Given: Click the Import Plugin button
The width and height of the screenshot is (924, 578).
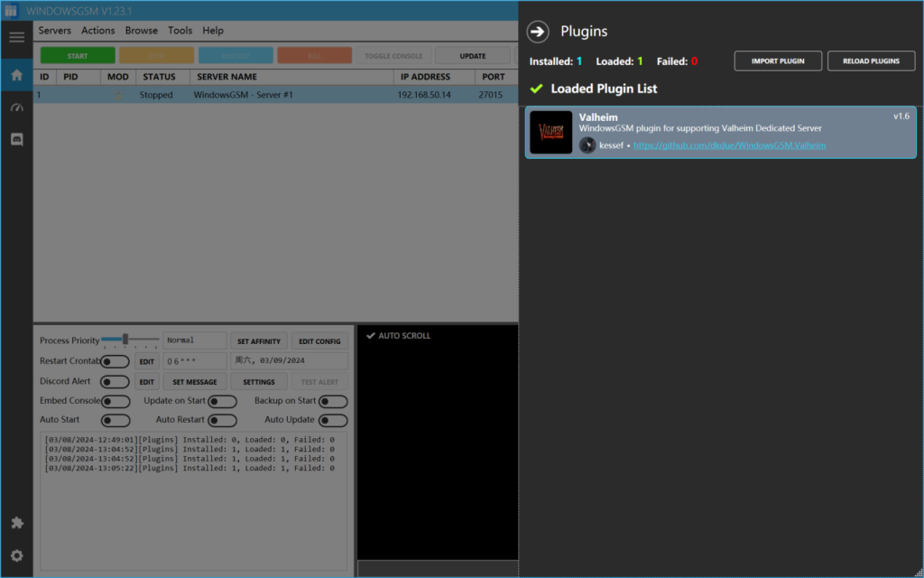Looking at the screenshot, I should click(x=777, y=61).
